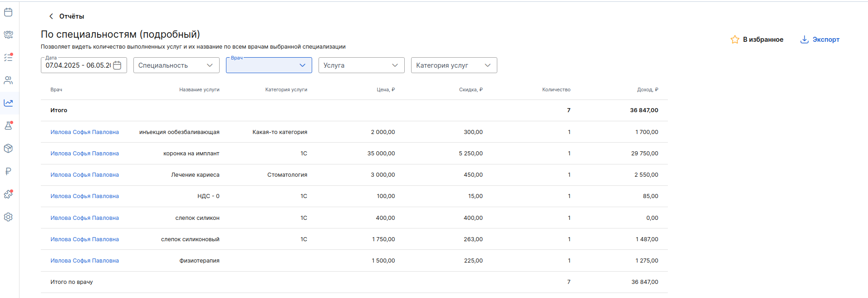This screenshot has width=868, height=298.
Task: Click the income 29 750,00 cell
Action: click(x=645, y=154)
